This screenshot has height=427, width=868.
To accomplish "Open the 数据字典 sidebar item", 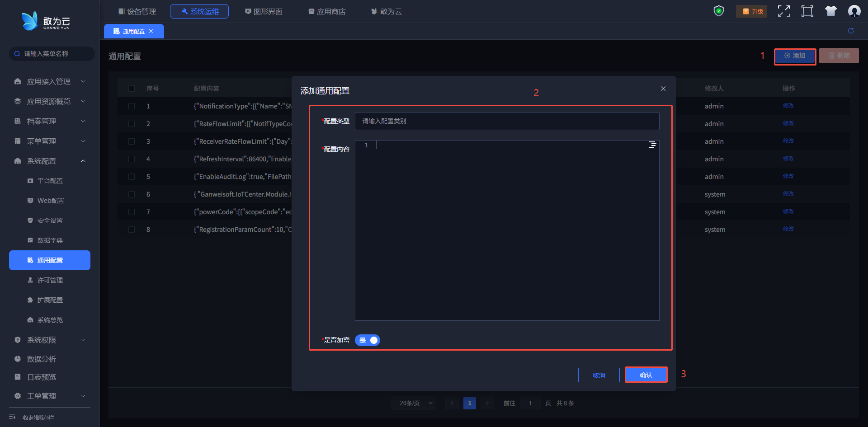I will click(50, 240).
